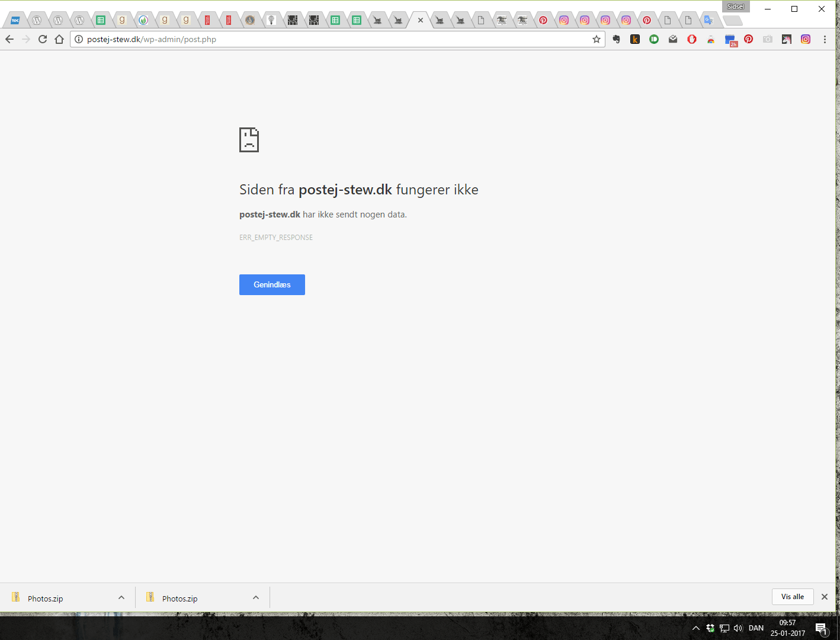Click the blue Genindlæs reload button
Image resolution: width=840 pixels, height=640 pixels.
pos(272,284)
